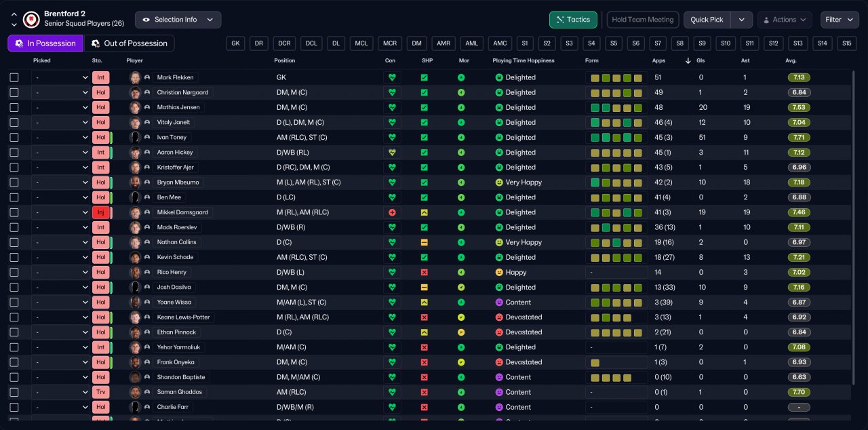Click Mikkel Damsgaard's red injury condition icon

coord(392,212)
